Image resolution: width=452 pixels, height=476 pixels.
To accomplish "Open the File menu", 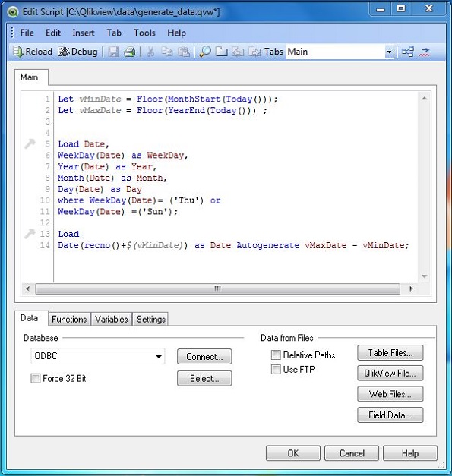I will (27, 33).
